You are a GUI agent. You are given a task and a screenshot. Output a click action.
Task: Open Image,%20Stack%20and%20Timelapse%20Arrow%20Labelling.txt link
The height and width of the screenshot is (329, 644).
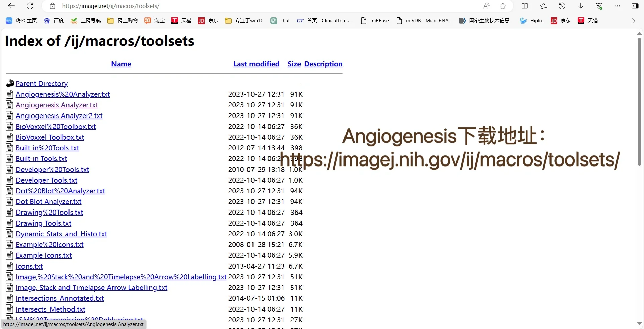point(121,277)
